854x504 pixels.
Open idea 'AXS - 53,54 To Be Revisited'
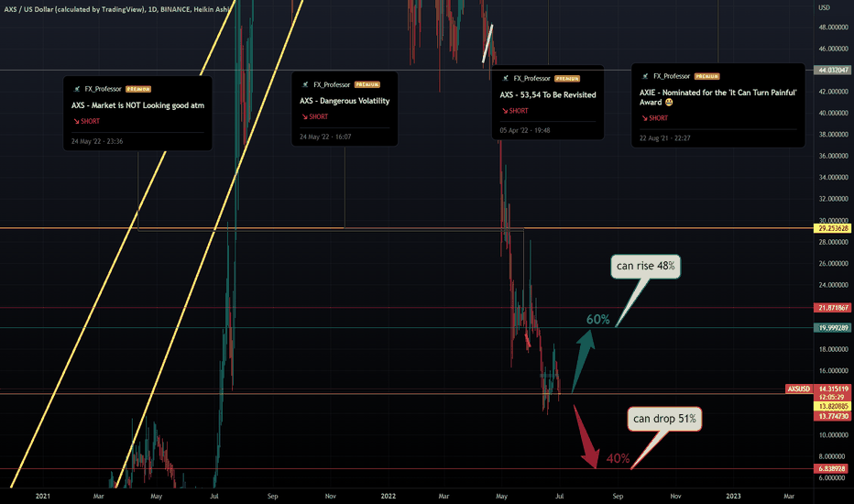coord(548,94)
